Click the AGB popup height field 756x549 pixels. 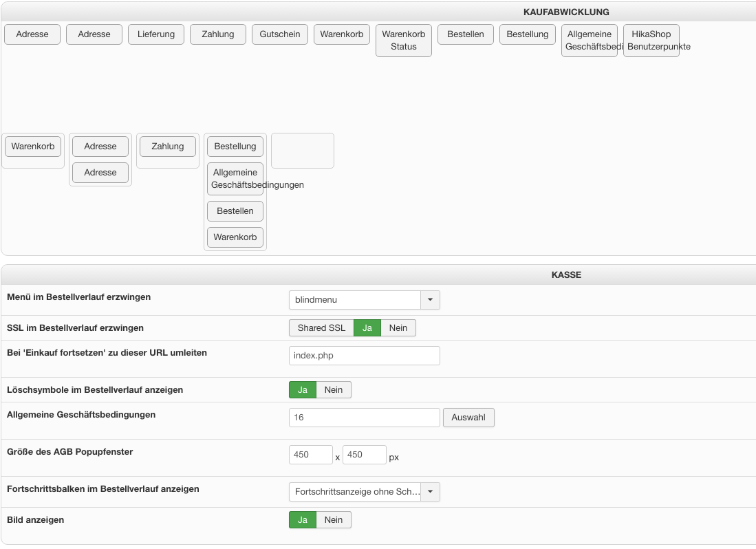point(364,455)
